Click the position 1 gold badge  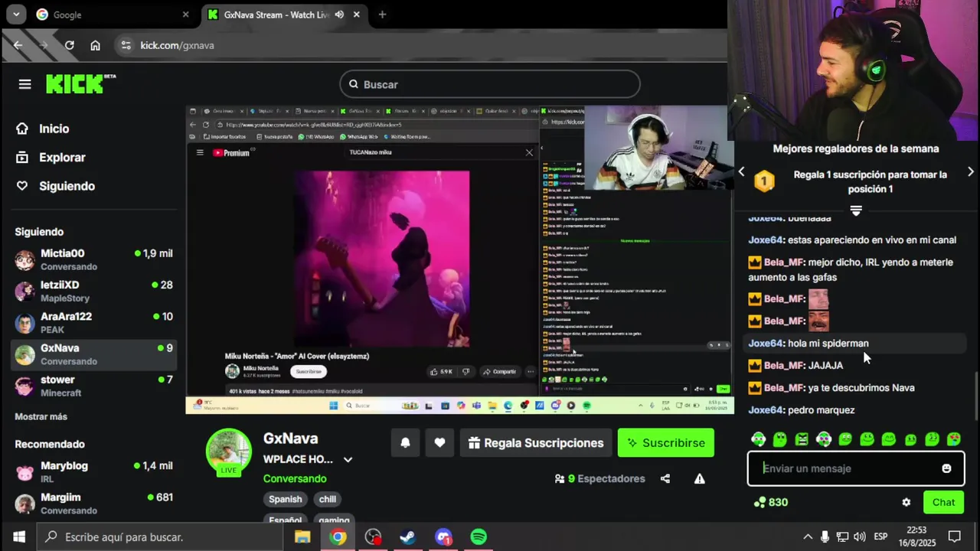pyautogui.click(x=764, y=181)
